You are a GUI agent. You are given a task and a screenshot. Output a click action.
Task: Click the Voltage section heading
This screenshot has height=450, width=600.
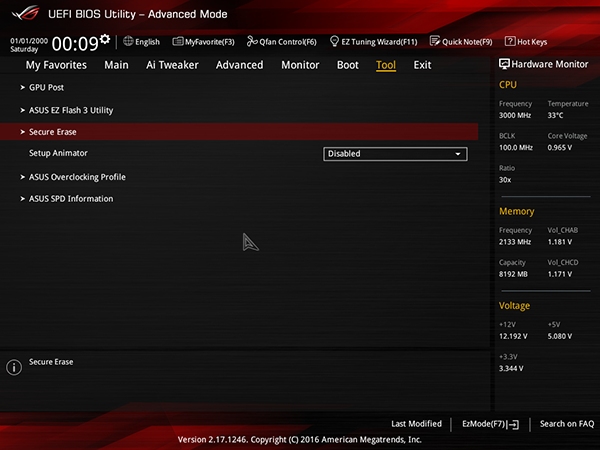tap(514, 305)
